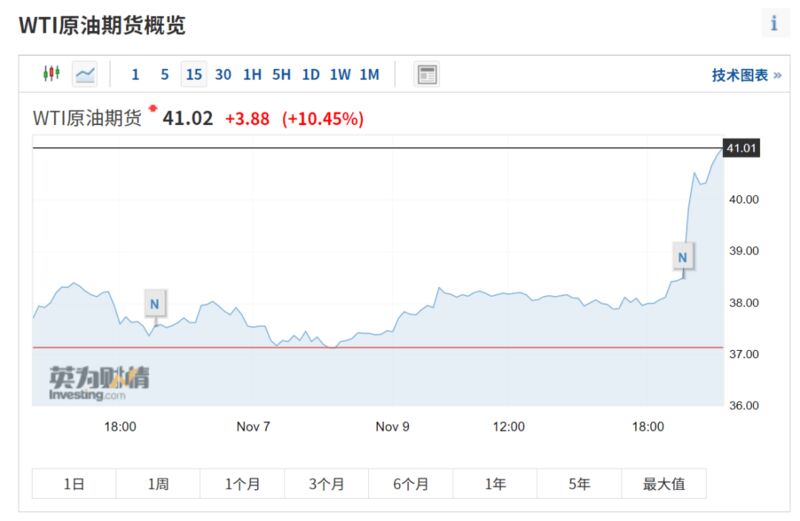The image size is (800, 521).
Task: Click the 最大值 range button
Action: [664, 484]
